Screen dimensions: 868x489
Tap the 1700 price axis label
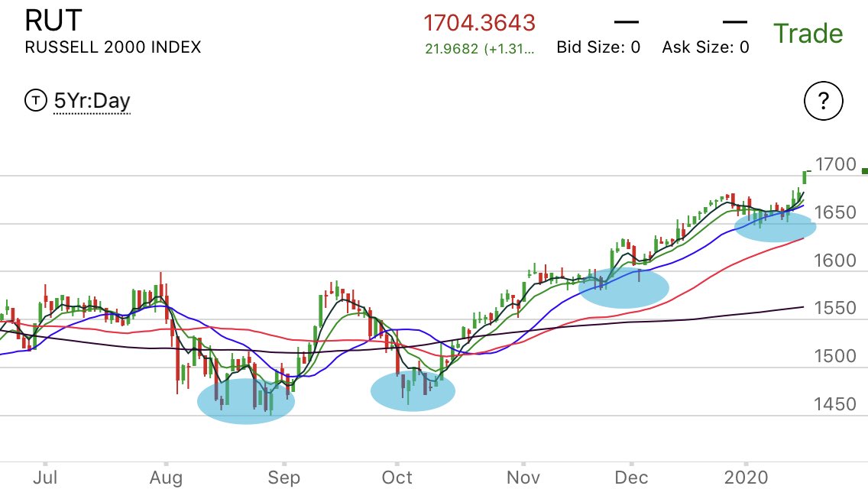coord(835,164)
